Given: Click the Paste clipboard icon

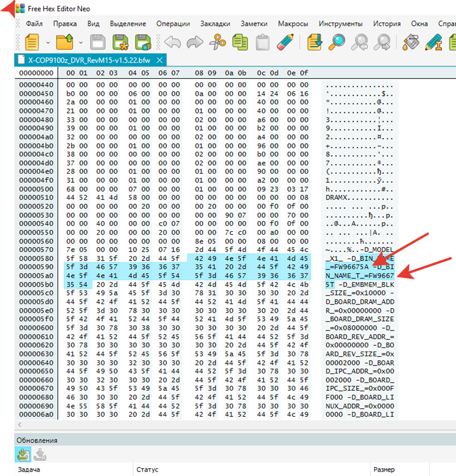Looking at the screenshot, I should tap(262, 42).
